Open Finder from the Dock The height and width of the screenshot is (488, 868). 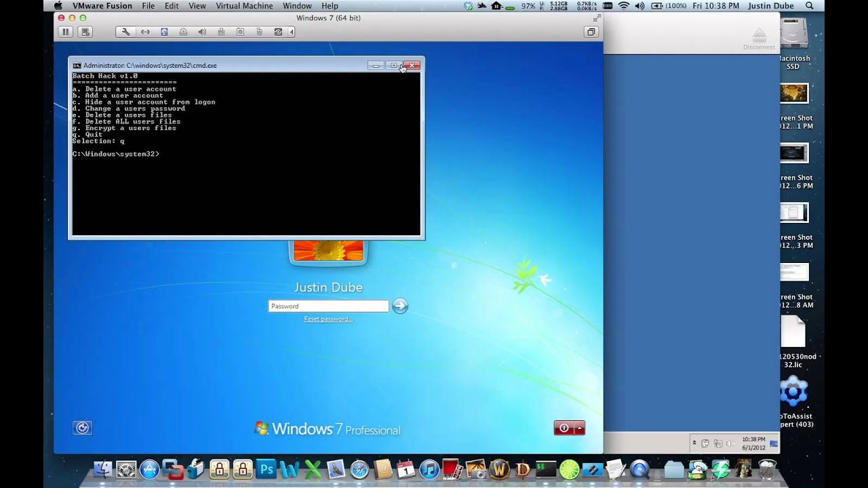103,469
